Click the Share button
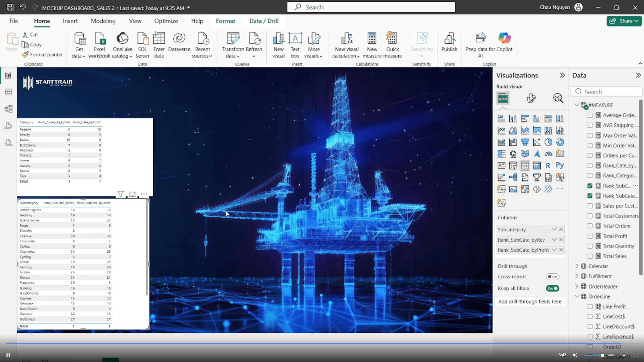 (x=624, y=21)
